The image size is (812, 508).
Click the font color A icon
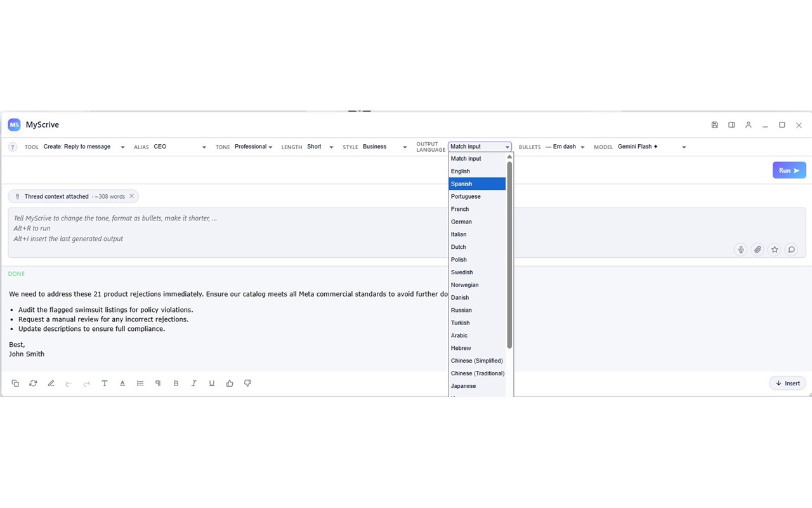point(122,384)
